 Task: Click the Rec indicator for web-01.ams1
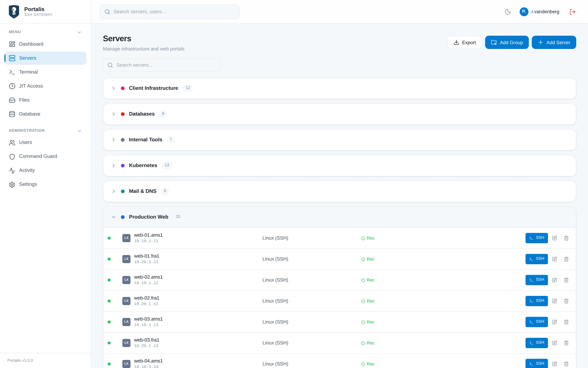click(367, 238)
